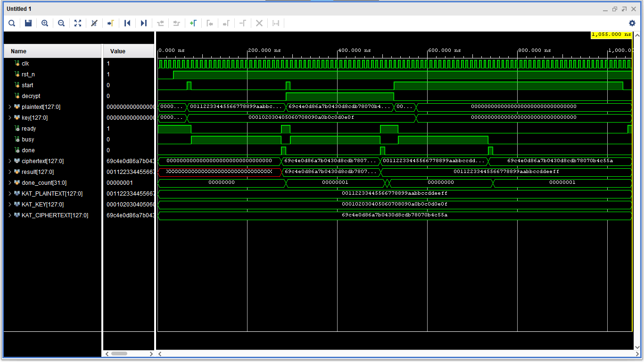Expand the KAT_PLAINTEXT[127:0] constant

[9, 194]
